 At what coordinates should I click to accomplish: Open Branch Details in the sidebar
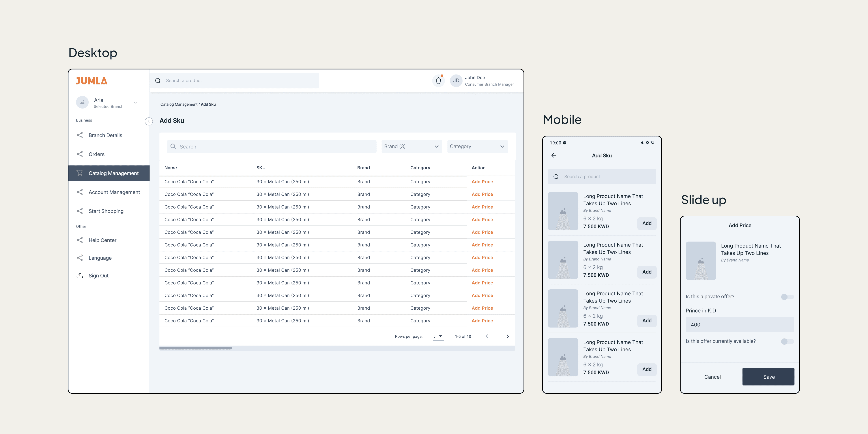tap(105, 135)
